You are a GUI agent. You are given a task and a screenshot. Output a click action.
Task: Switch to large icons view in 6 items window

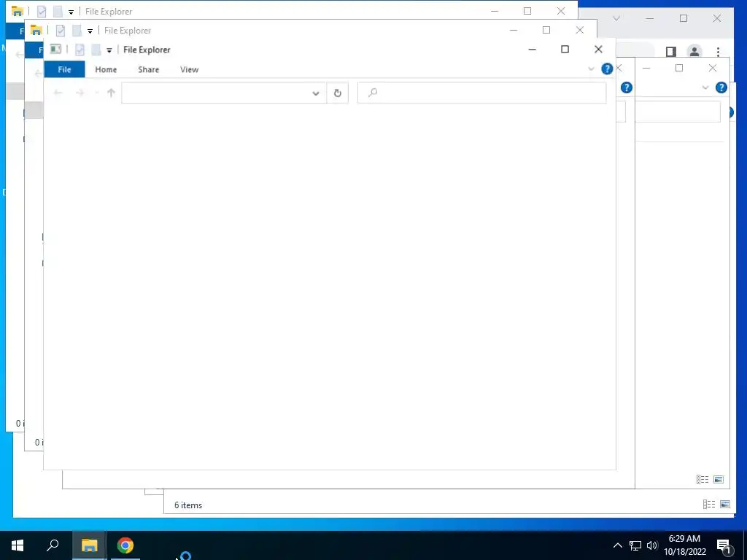(x=725, y=505)
